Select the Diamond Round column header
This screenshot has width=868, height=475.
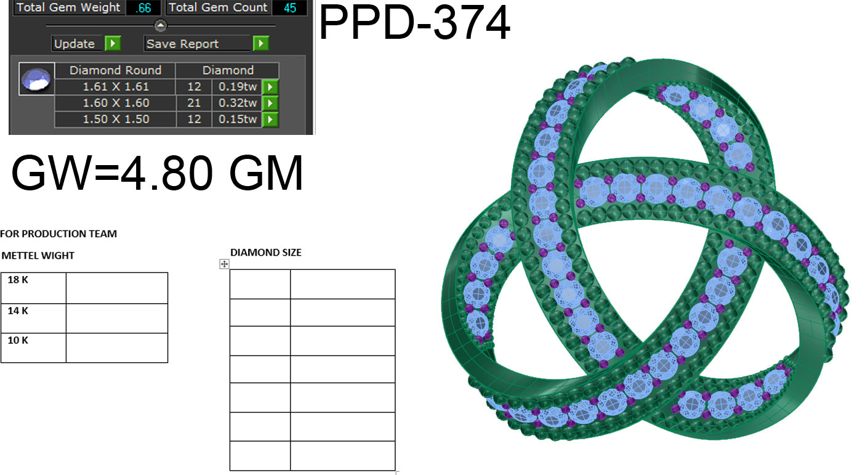click(x=116, y=70)
